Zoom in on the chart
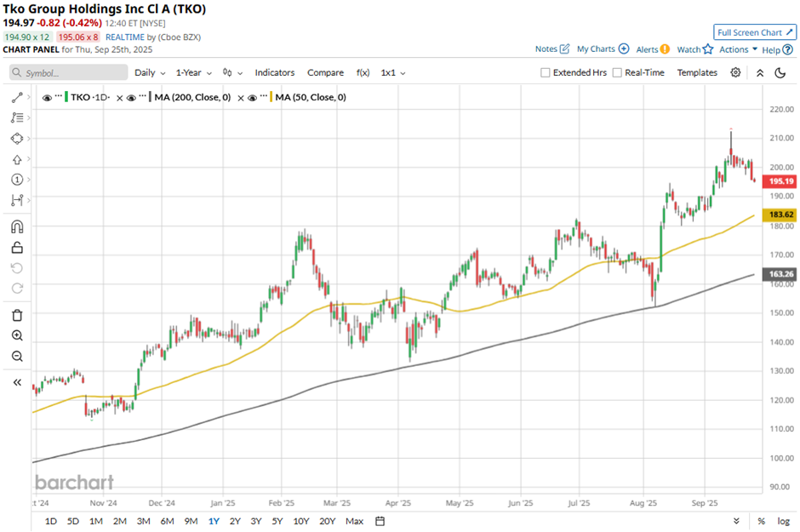 tap(17, 335)
